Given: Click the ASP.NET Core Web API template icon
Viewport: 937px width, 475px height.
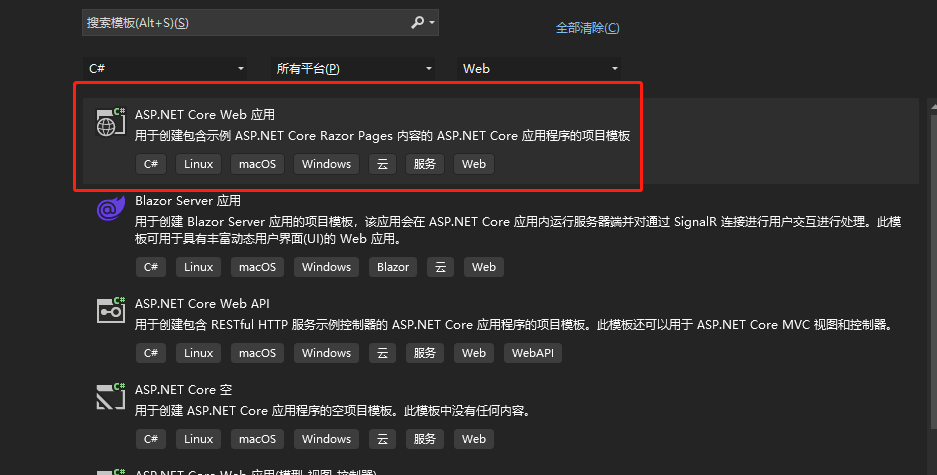Looking at the screenshot, I should point(111,311).
